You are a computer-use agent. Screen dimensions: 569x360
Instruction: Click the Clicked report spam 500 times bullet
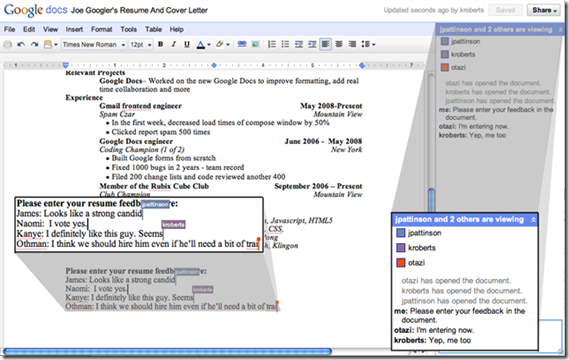[161, 132]
